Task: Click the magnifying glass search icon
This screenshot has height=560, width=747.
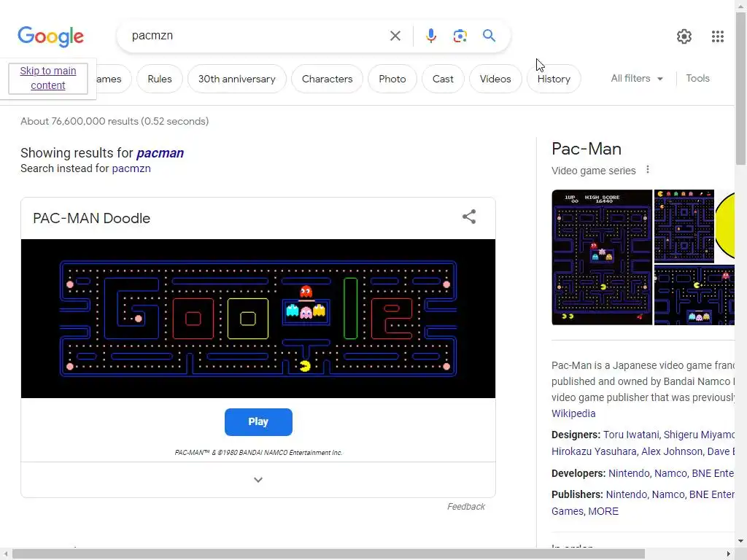Action: click(489, 36)
